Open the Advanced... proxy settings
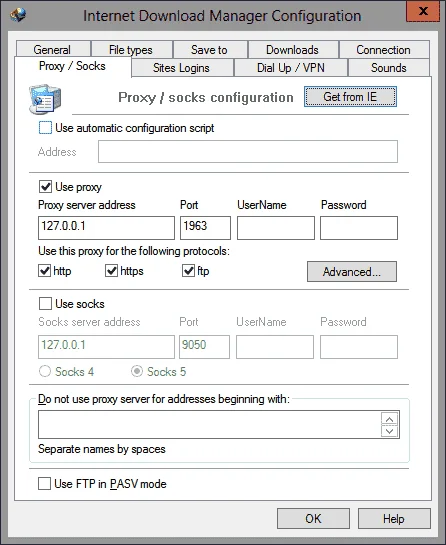 (x=352, y=272)
